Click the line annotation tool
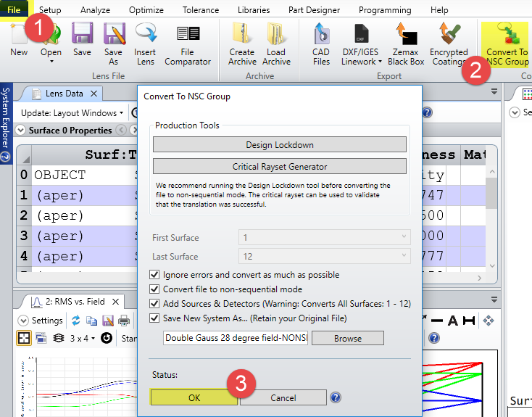 (436, 321)
